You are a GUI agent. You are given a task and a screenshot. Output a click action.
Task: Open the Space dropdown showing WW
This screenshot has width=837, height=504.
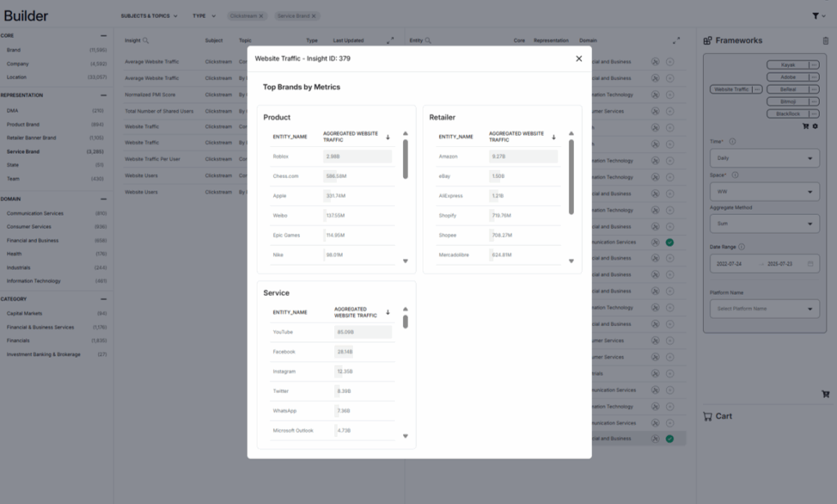[764, 191]
